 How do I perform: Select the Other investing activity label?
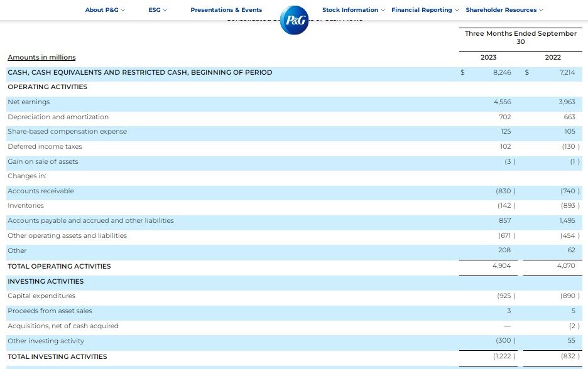pos(46,341)
